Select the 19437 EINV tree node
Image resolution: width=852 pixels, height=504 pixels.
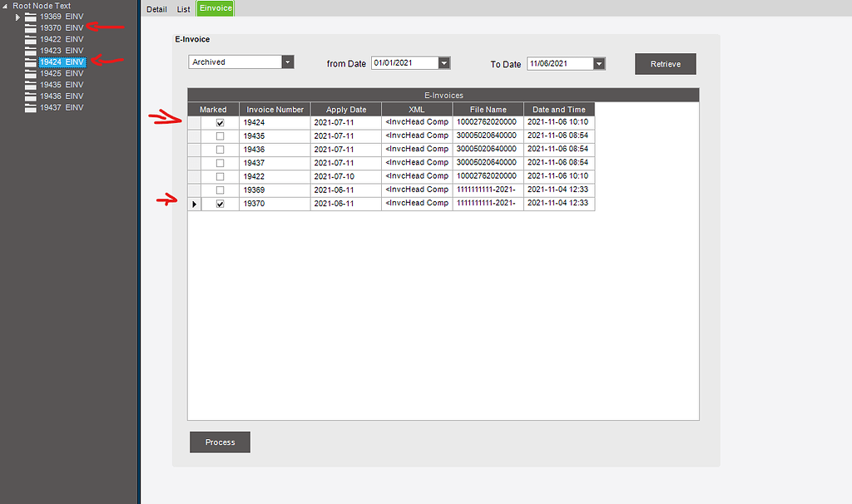point(62,107)
